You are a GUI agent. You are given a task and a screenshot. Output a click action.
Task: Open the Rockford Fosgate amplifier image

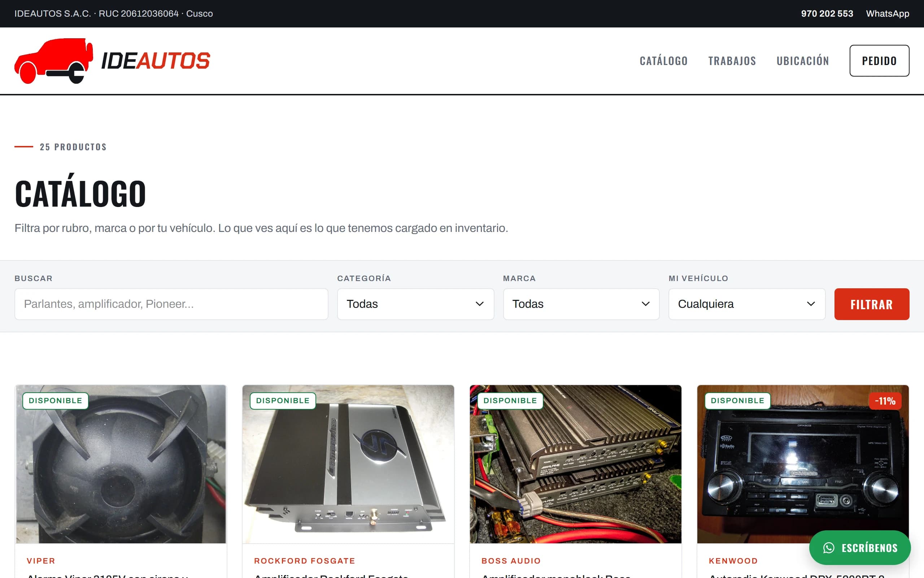(348, 464)
